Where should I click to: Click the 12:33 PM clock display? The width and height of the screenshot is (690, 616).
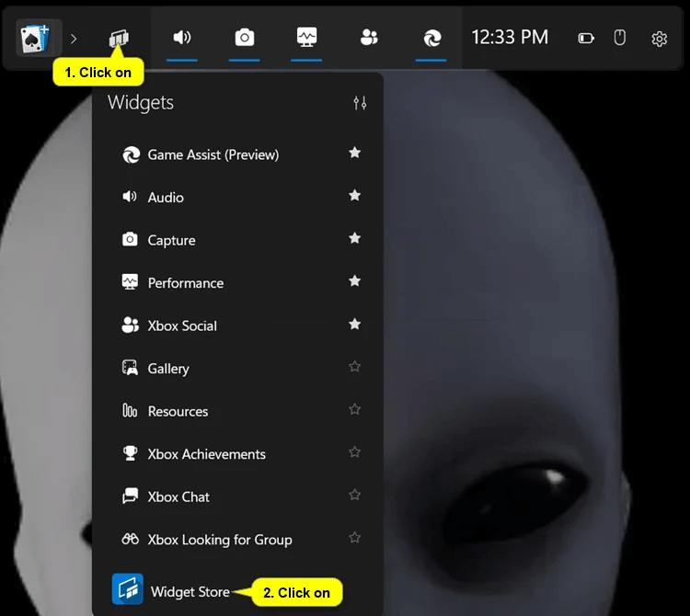coord(510,38)
